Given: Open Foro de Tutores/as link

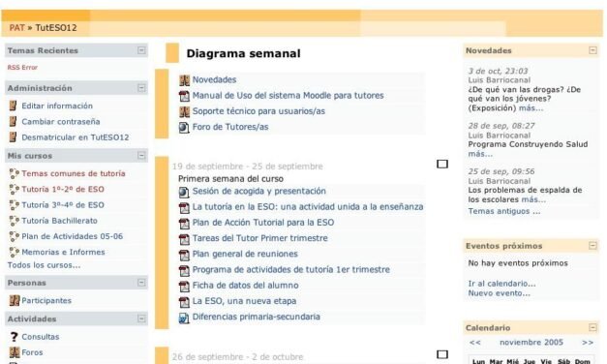Looking at the screenshot, I should coord(230,127).
